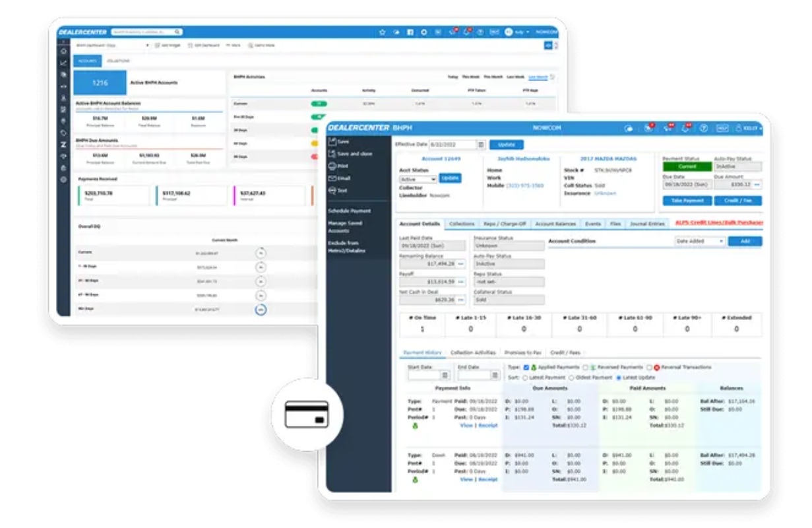
Task: Click the Print icon in BHPH sidebar
Action: pos(332,166)
